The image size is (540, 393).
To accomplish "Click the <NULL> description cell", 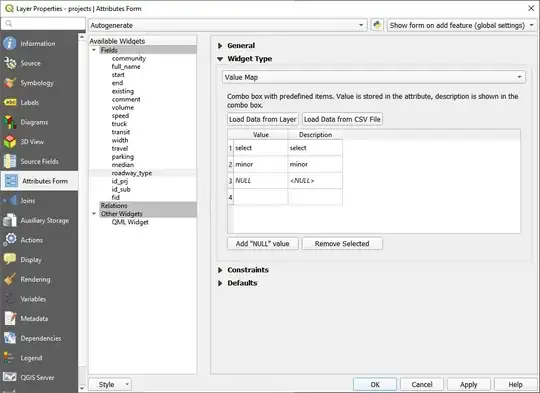I will pyautogui.click(x=315, y=181).
